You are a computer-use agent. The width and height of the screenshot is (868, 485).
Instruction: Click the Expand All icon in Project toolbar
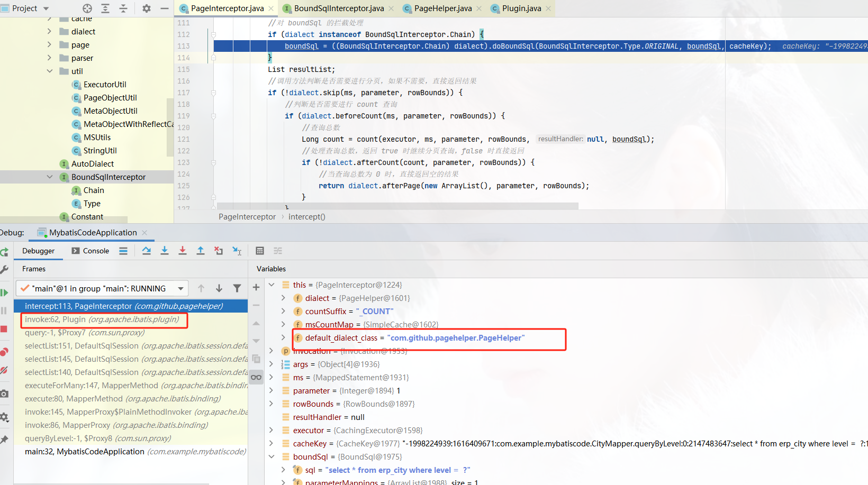click(x=105, y=8)
